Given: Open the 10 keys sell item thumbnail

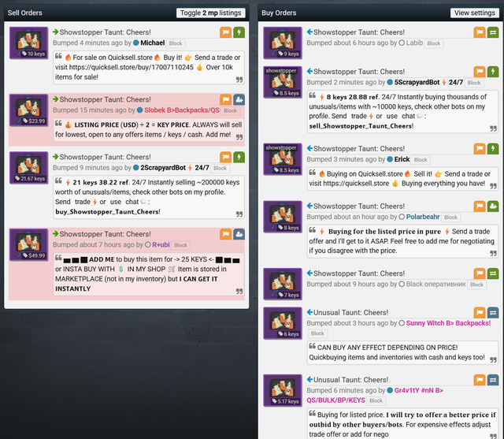Looking at the screenshot, I should coord(28,43).
